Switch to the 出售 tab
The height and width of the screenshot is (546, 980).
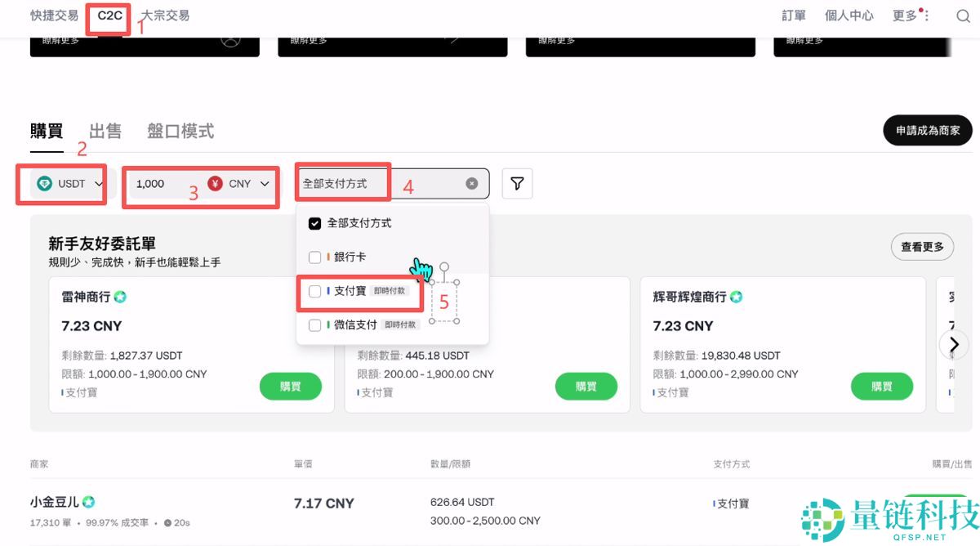[x=104, y=130]
